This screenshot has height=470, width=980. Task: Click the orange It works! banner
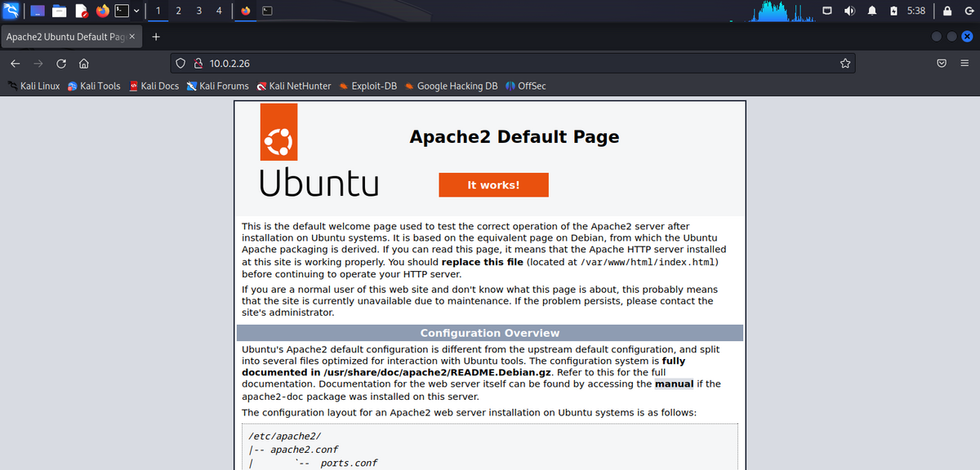(493, 185)
